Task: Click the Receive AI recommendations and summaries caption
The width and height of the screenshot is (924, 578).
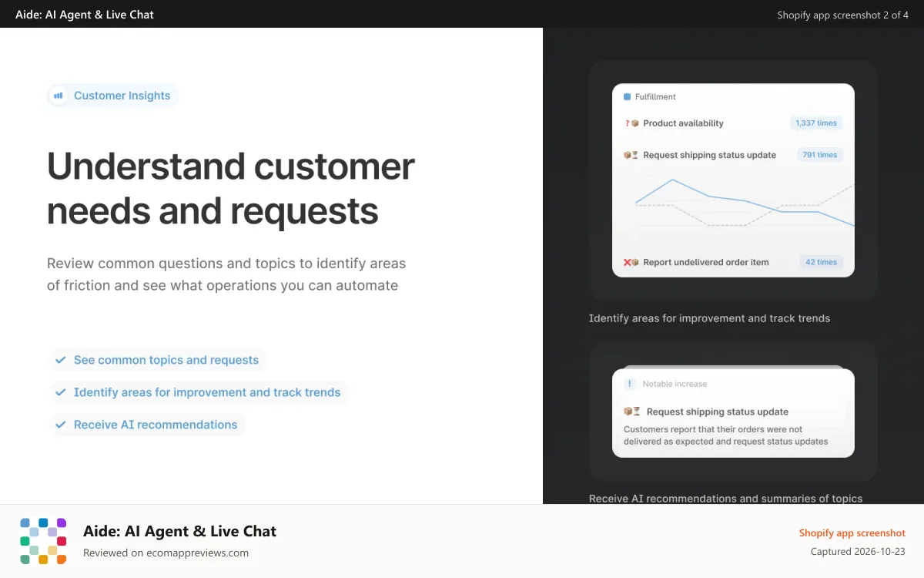Action: click(x=725, y=499)
